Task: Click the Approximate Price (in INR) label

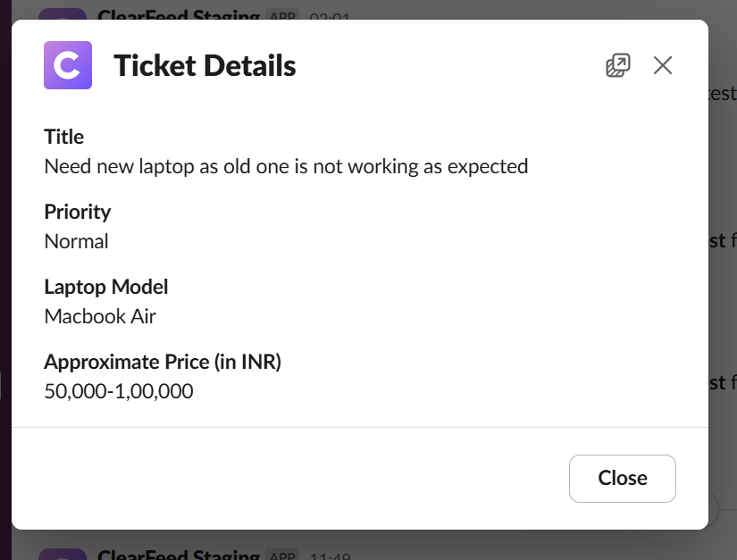Action: tap(163, 362)
